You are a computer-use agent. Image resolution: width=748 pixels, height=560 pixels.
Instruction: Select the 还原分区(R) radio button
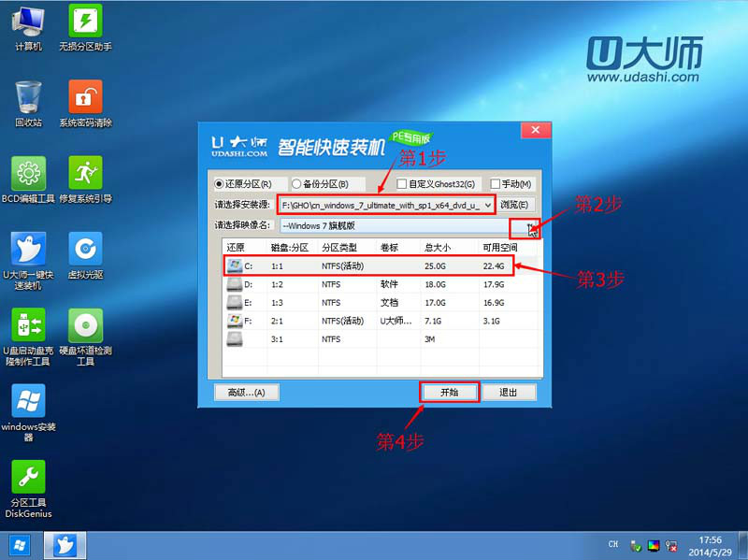click(x=219, y=183)
